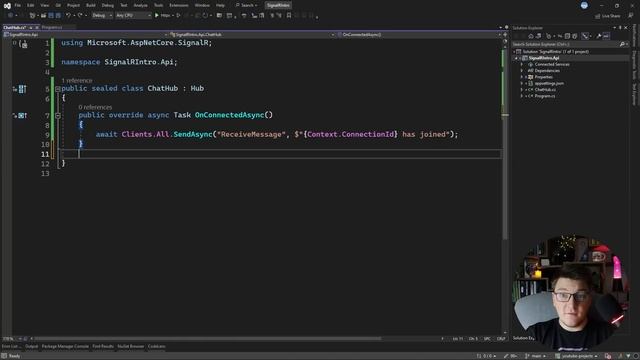
Task: Open the Window menu
Action: point(202,5)
